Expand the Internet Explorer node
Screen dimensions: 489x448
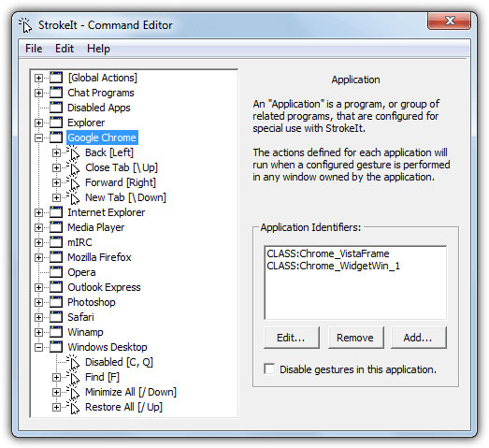[38, 212]
